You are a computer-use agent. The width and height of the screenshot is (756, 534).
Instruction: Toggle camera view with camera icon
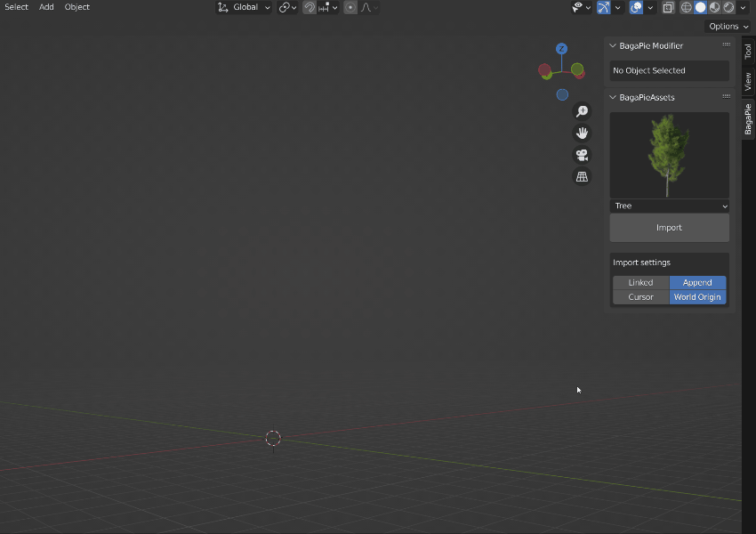coord(582,155)
